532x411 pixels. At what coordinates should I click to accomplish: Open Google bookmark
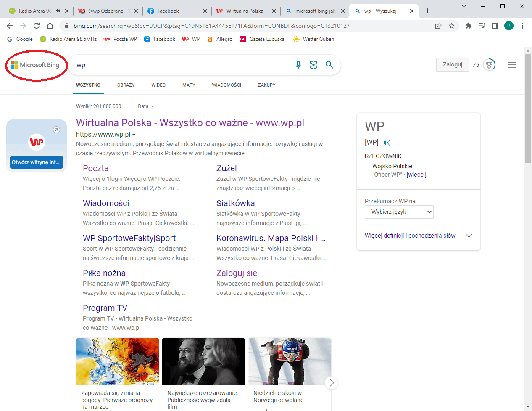tap(20, 39)
